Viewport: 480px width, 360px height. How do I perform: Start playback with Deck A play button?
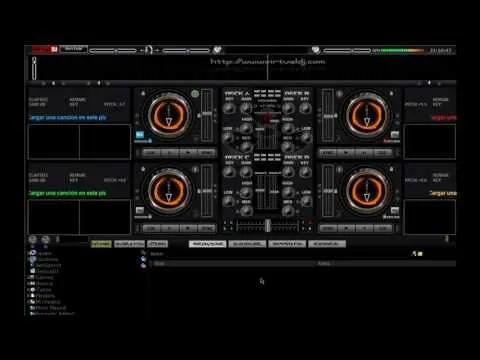pos(189,153)
